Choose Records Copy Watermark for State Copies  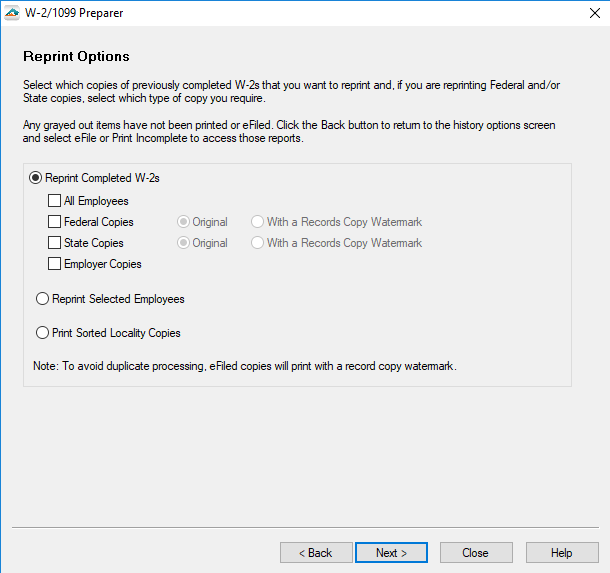(258, 243)
